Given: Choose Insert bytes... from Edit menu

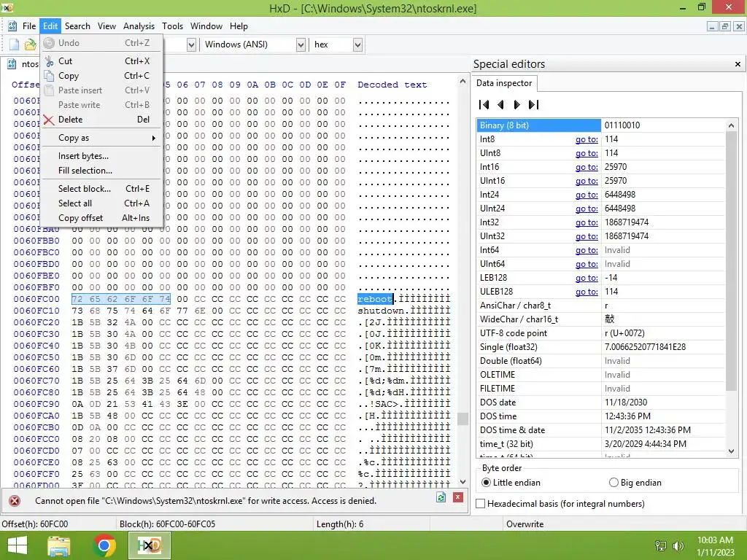Looking at the screenshot, I should click(101, 156).
